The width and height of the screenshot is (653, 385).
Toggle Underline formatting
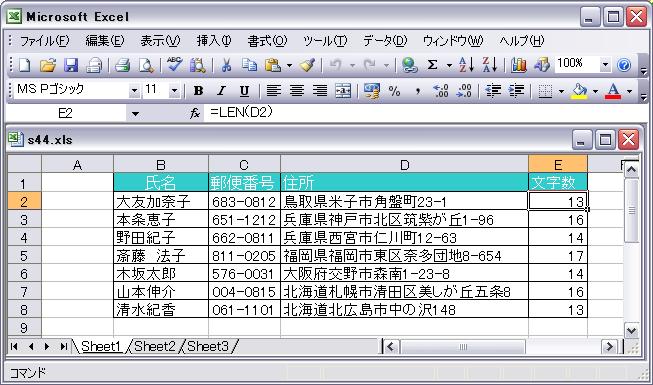[x=244, y=90]
